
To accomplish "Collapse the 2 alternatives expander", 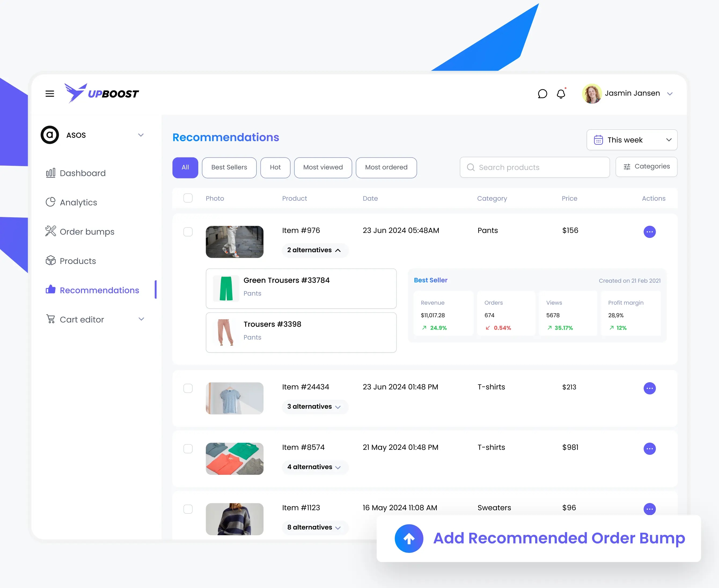I will (x=314, y=250).
